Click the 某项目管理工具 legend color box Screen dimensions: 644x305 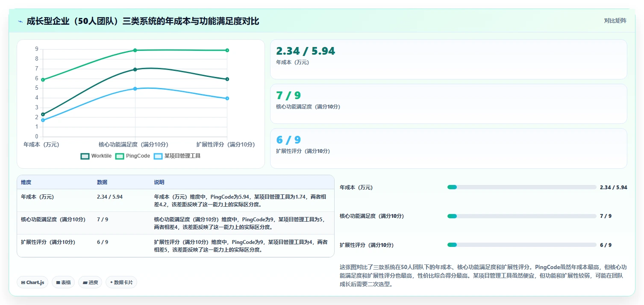pyautogui.click(x=158, y=156)
